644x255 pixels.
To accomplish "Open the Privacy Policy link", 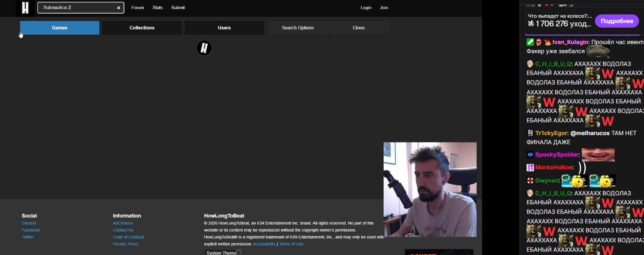I will [126, 244].
